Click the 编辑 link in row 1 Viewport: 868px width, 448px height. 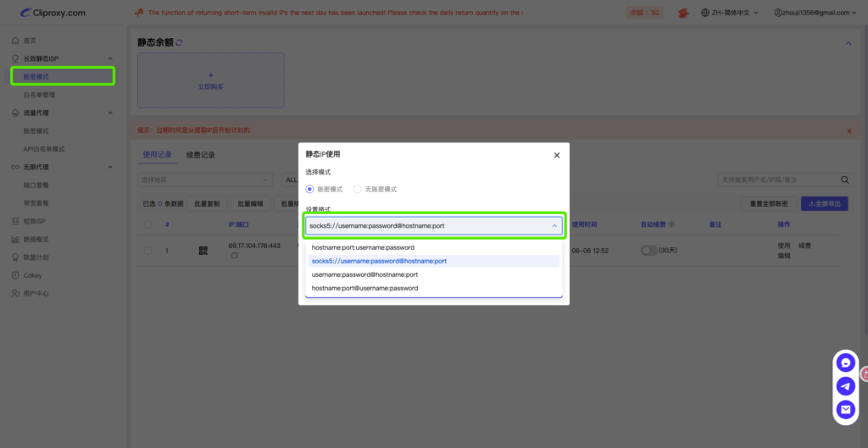coord(784,256)
